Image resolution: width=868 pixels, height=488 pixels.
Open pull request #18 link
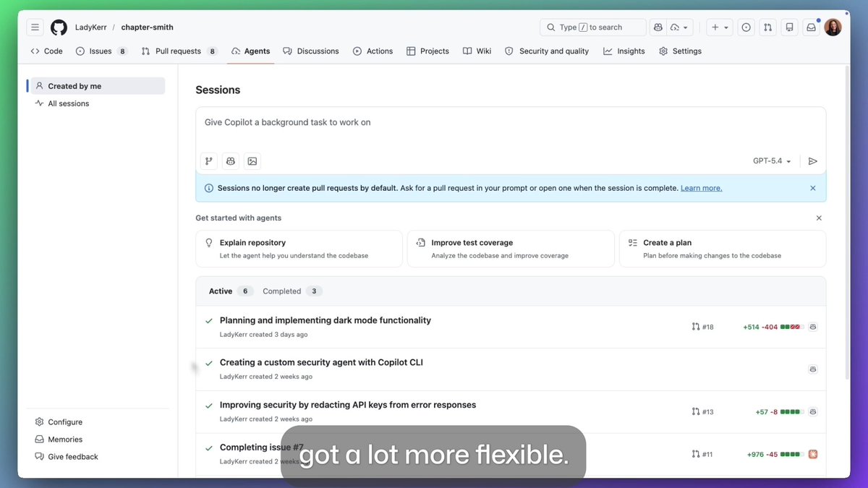[702, 327]
